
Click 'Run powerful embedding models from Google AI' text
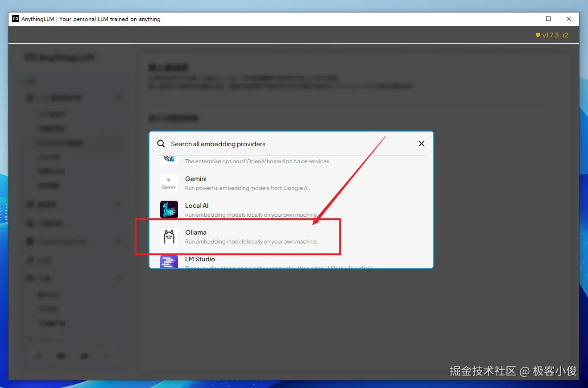point(248,188)
